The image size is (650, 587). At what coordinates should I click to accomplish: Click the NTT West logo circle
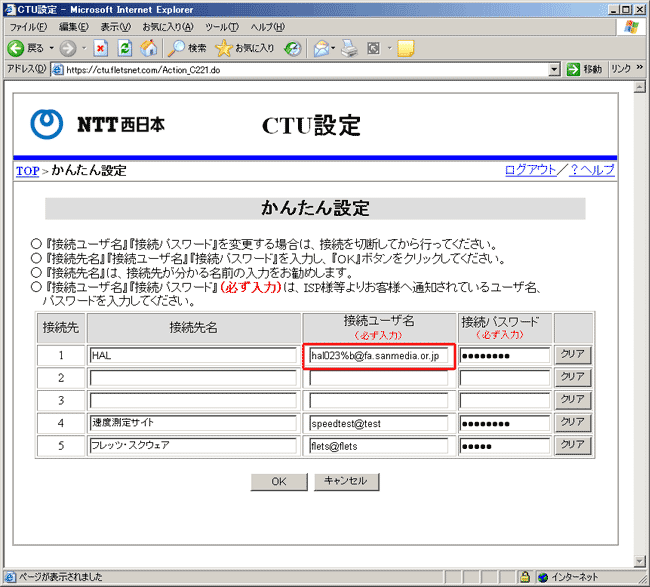(47, 124)
